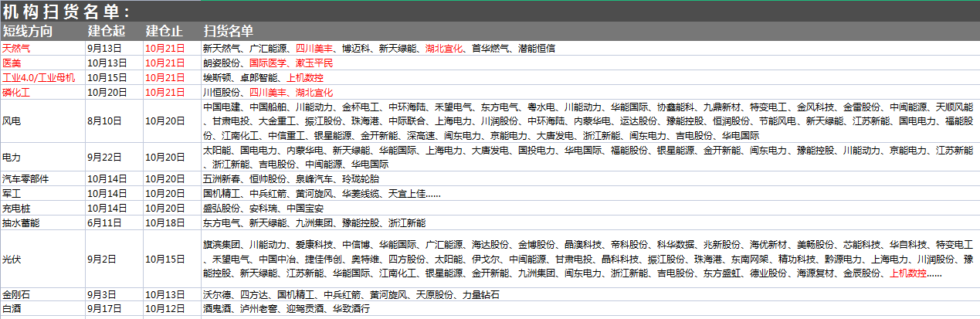This screenshot has height=319, width=980.
Task: Click the 10月14日 start date in 汽车零部件 row
Action: click(114, 179)
